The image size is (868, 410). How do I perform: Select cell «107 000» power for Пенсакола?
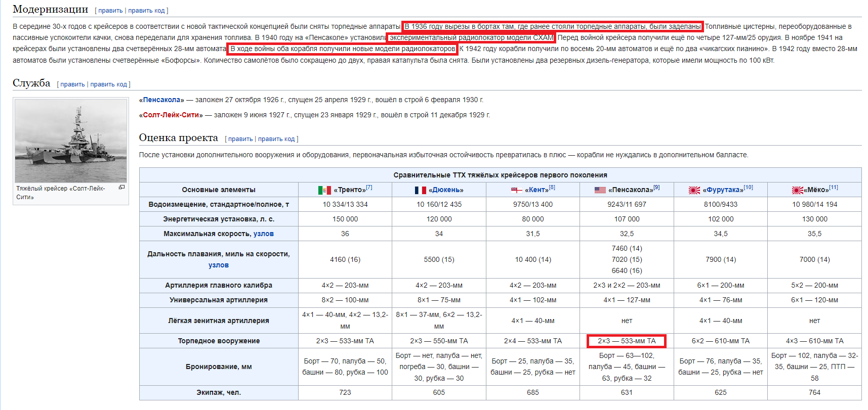tap(627, 219)
